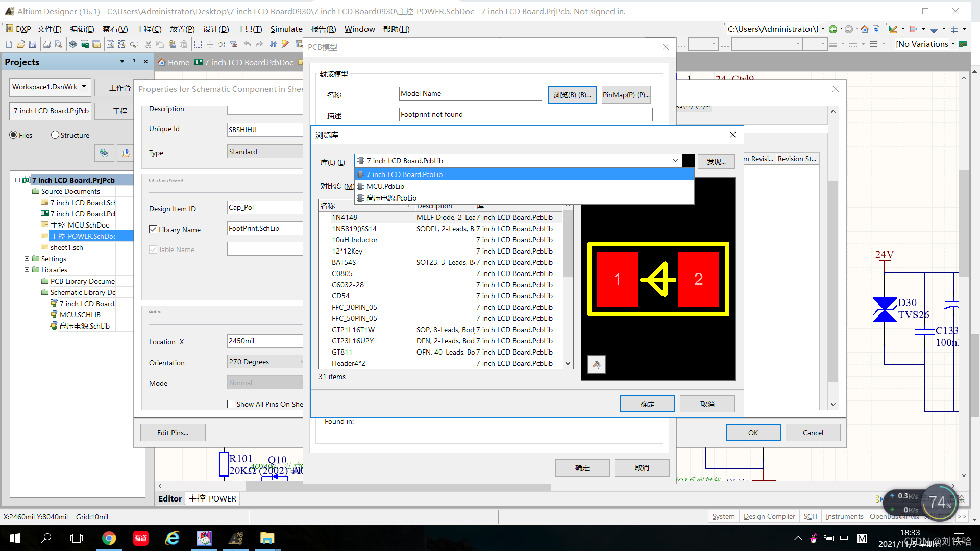Click Simulate menu in top menubar

(286, 30)
